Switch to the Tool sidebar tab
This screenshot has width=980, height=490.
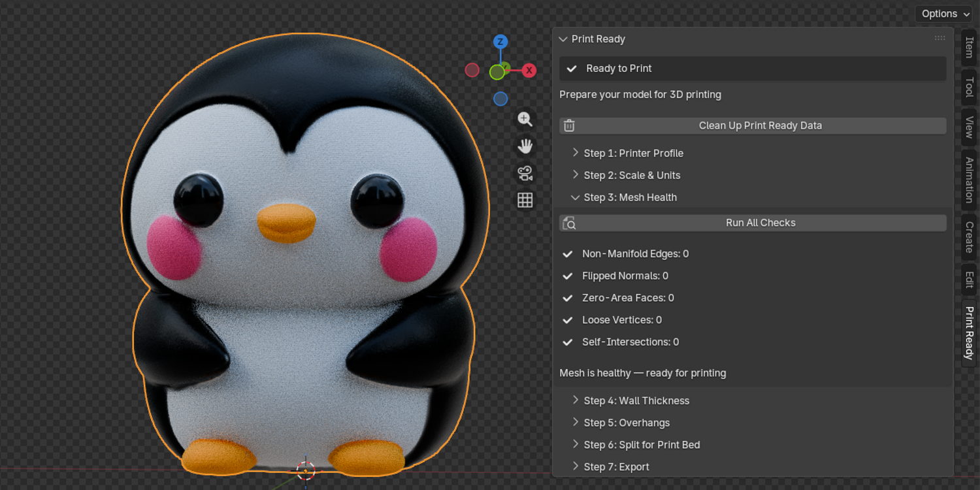[x=969, y=87]
